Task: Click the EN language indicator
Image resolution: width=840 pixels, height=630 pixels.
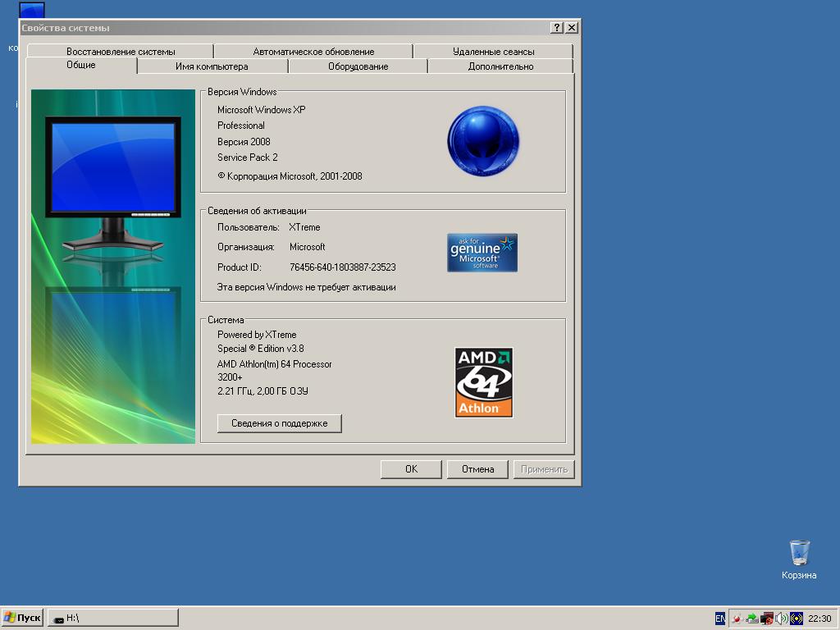Action: 720,619
